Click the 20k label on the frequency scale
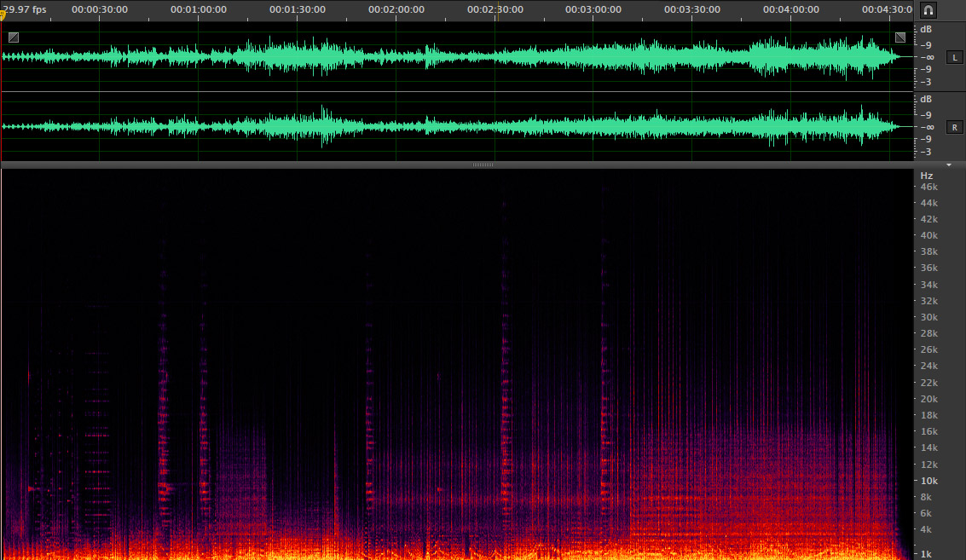This screenshot has width=966, height=560. pyautogui.click(x=929, y=399)
